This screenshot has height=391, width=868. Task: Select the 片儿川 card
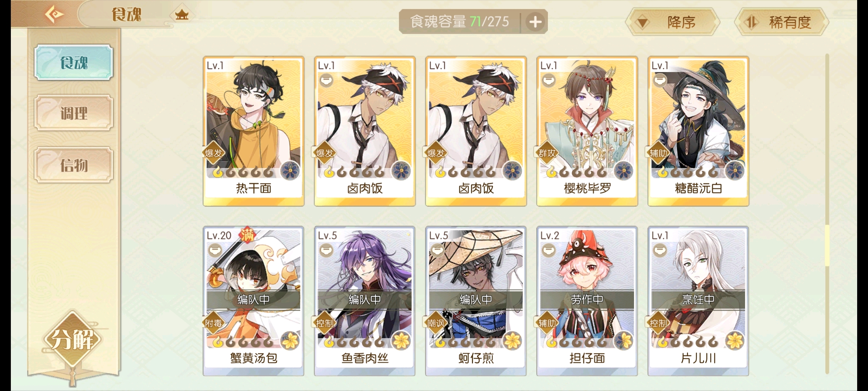[x=698, y=301]
